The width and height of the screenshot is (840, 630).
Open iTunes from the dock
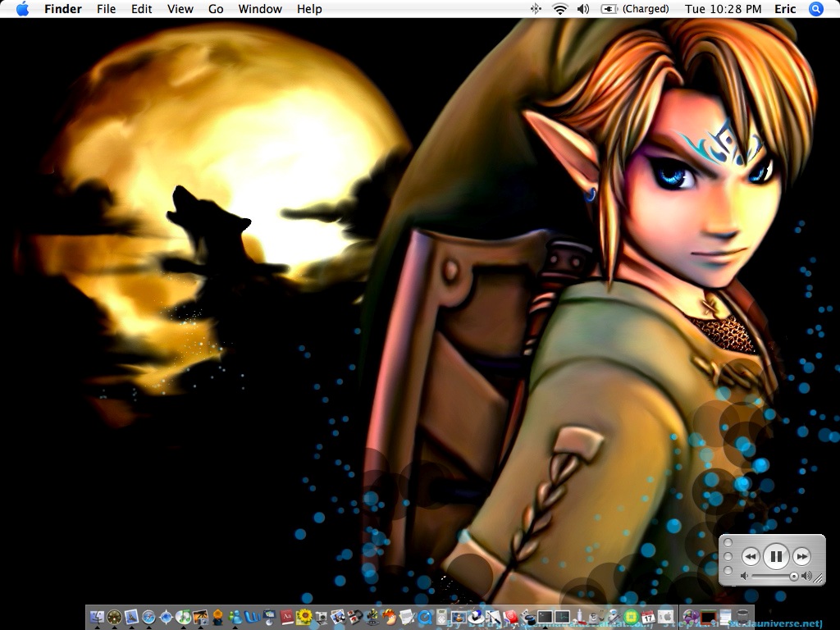[183, 617]
